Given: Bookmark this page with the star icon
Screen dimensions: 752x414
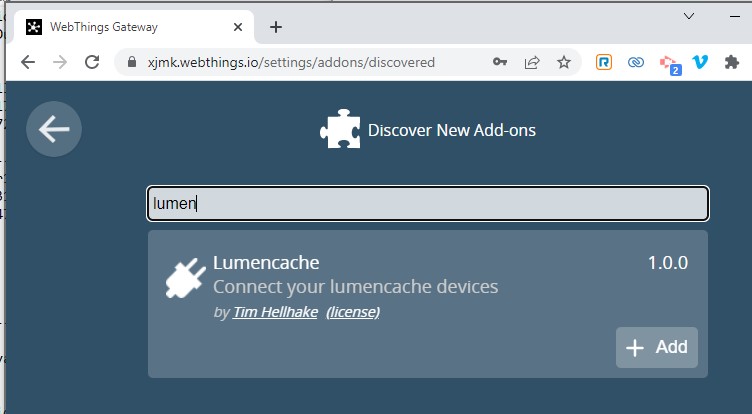Looking at the screenshot, I should (x=564, y=62).
